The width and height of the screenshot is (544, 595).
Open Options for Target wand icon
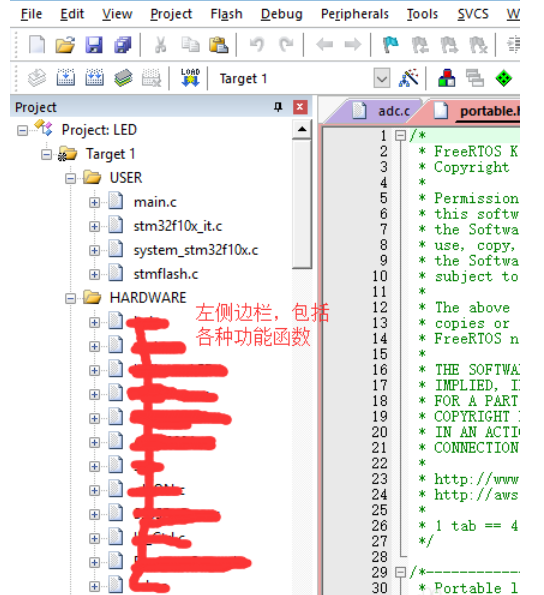(409, 78)
